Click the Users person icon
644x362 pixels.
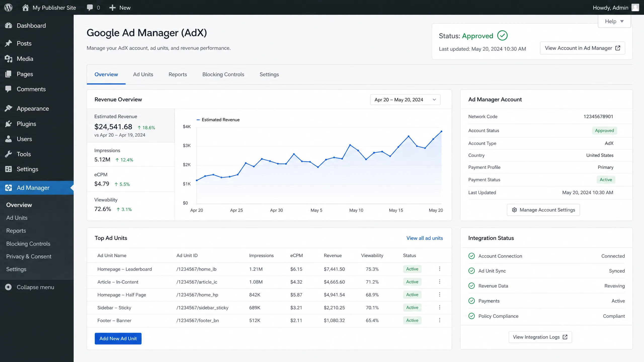pyautogui.click(x=9, y=139)
